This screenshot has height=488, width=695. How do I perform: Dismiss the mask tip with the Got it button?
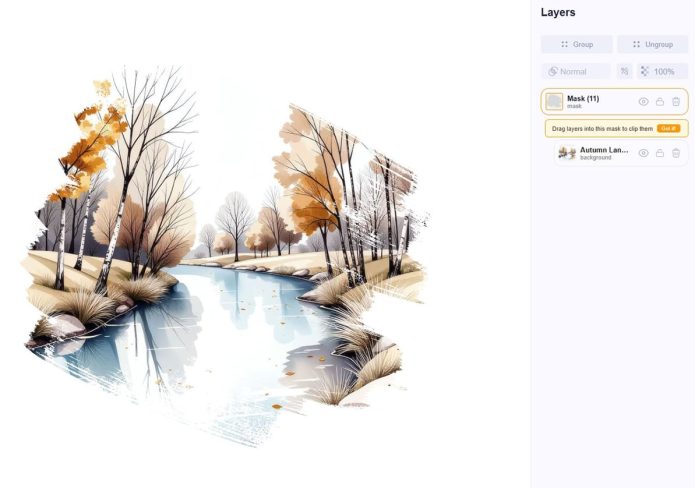click(668, 129)
